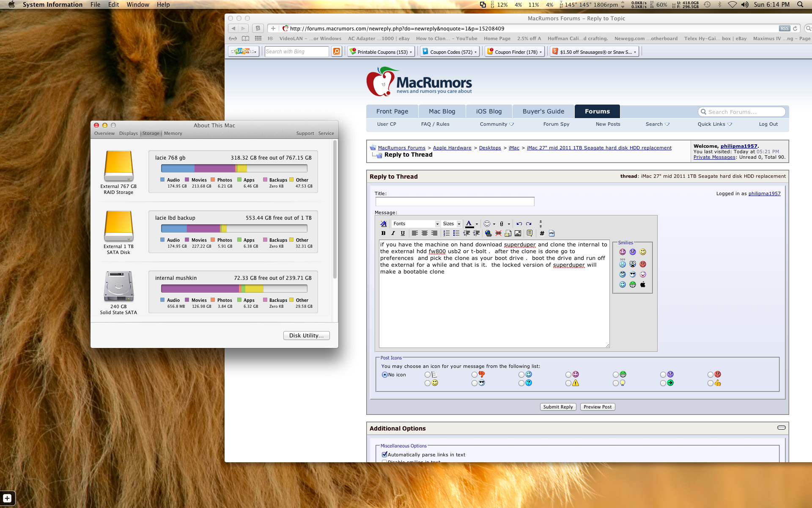Click the Insert Image icon
The image size is (812, 508).
click(x=518, y=233)
